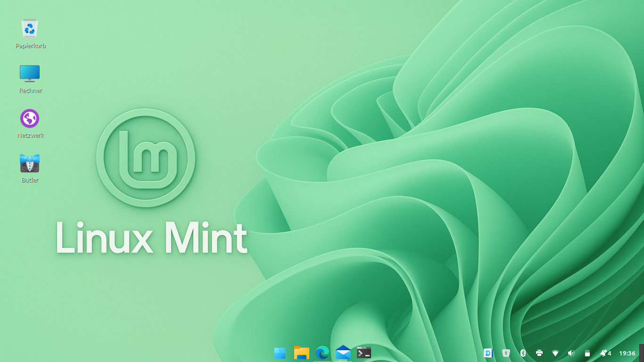Launch the terminal from the taskbar
The height and width of the screenshot is (362, 644).
point(363,353)
